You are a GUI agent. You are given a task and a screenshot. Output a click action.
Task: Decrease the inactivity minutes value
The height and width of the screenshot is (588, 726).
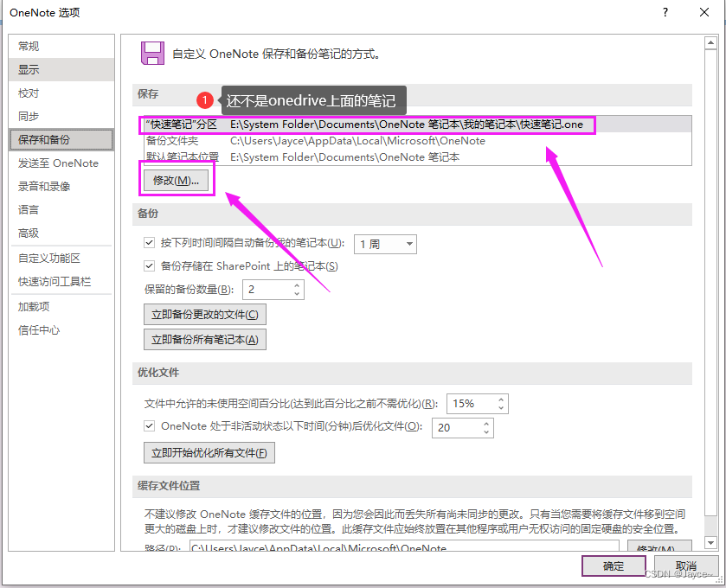pos(486,432)
